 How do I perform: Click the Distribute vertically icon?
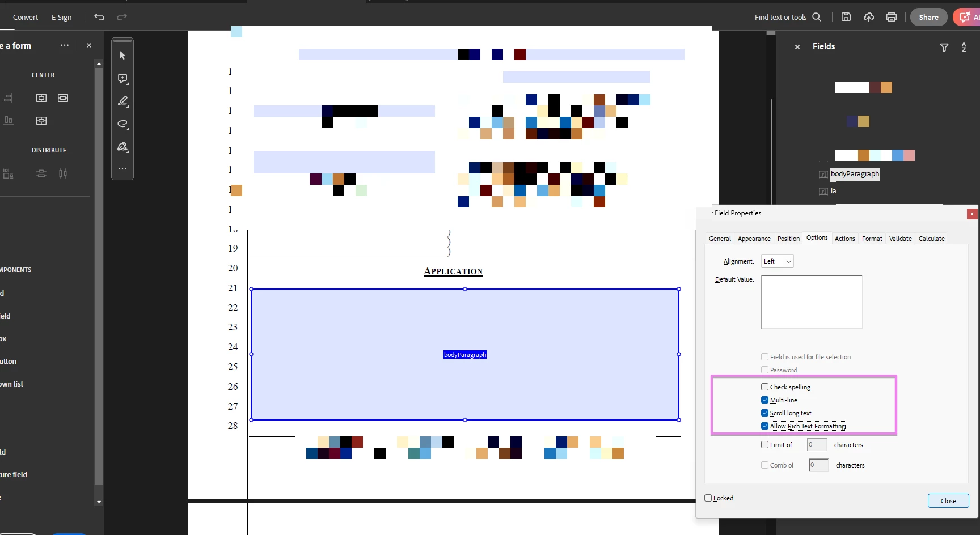pos(41,173)
